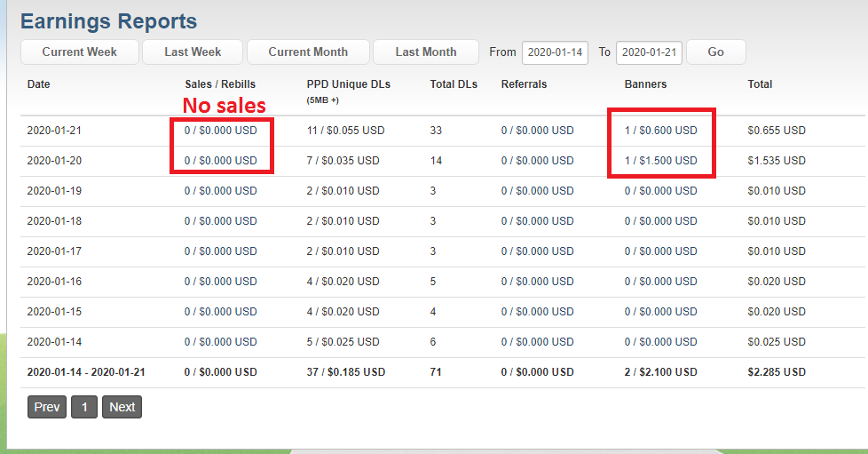Click the Date column header
This screenshot has width=868, height=454.
pos(38,84)
